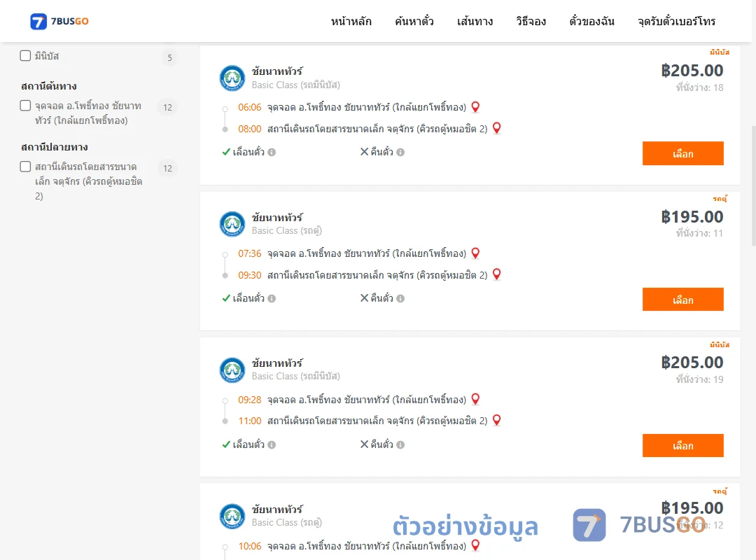
Task: Open วิธีจอง navigation item
Action: [531, 21]
